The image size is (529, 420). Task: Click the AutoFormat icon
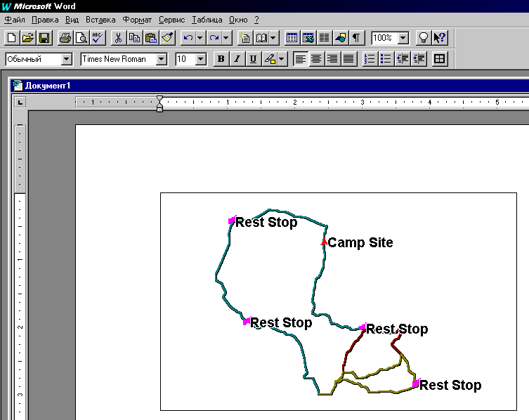[x=244, y=38]
